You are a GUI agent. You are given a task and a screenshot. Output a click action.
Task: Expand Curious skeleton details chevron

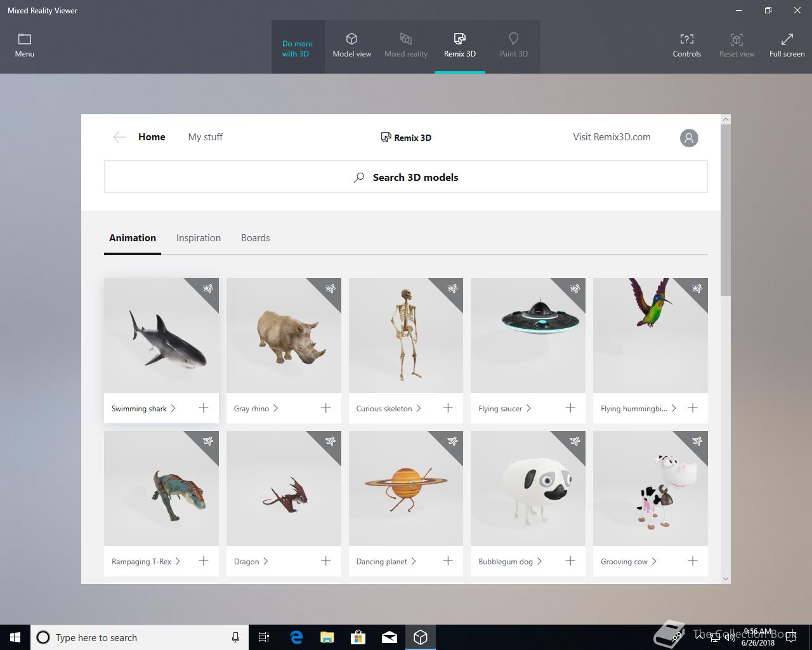(419, 408)
